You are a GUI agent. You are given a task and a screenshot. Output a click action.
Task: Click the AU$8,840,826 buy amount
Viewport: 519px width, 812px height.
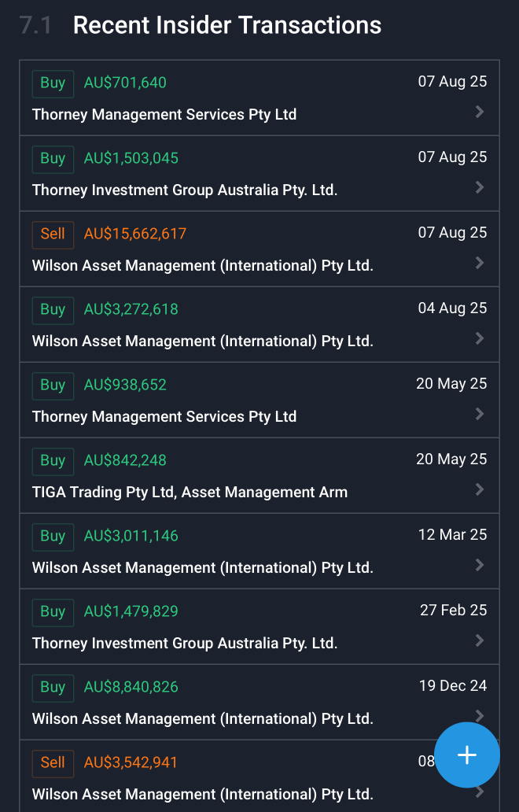click(x=131, y=687)
